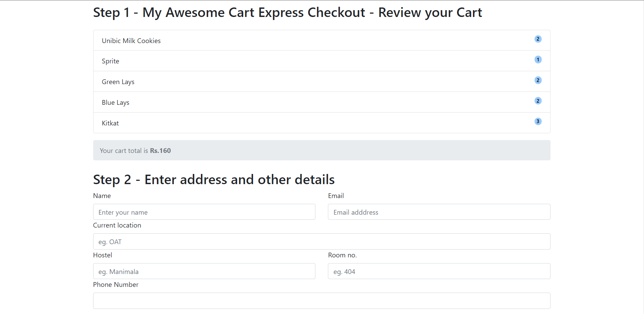
Task: Select the Sprite cart item text
Action: 110,61
